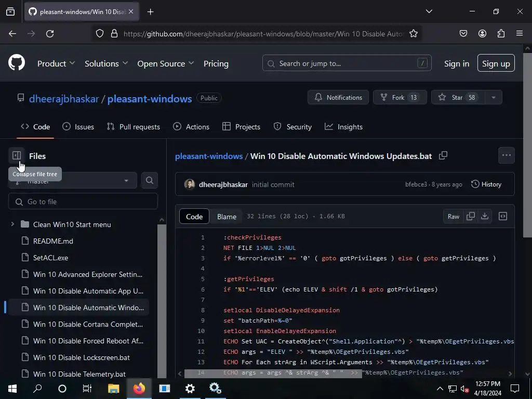
Task: Open Windows Start menu
Action: 12,388
